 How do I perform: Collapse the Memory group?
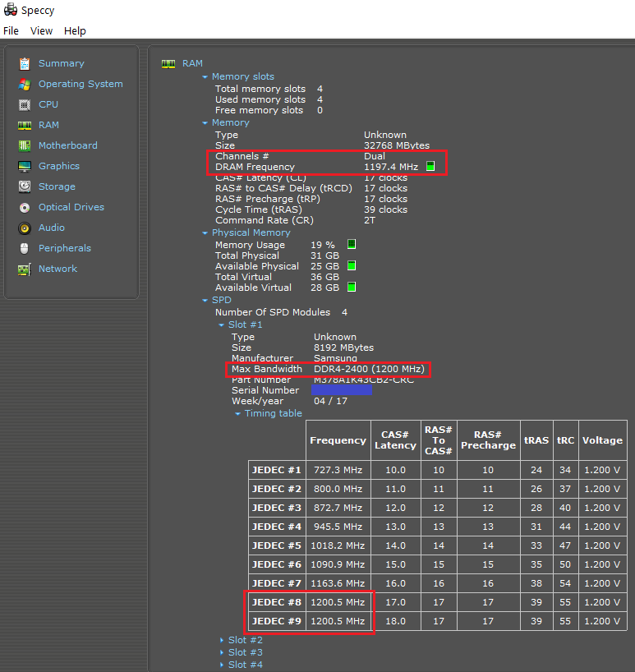tap(205, 123)
